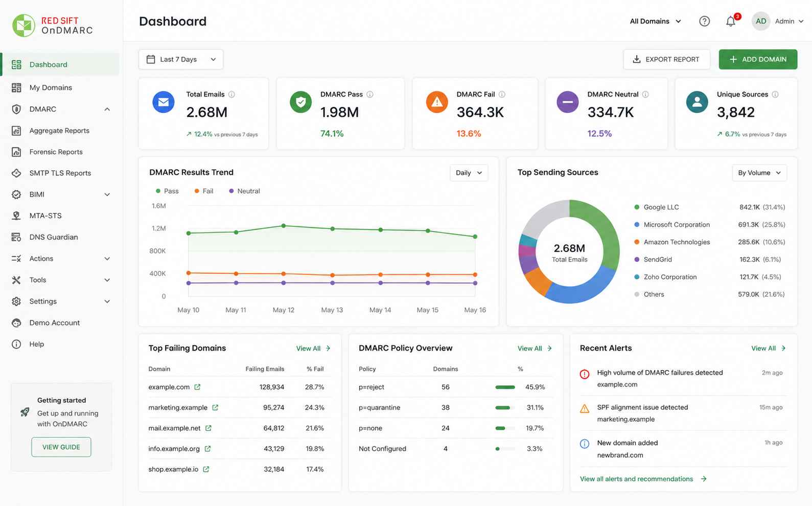Toggle the Pass series legend

point(167,191)
